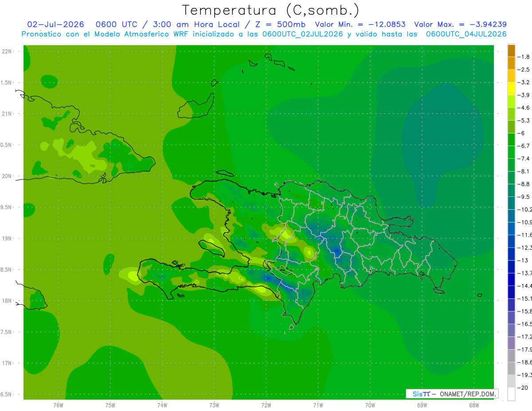The width and height of the screenshot is (532, 411).
Task: Click the '-13' colorbar label
Action: pos(524,260)
